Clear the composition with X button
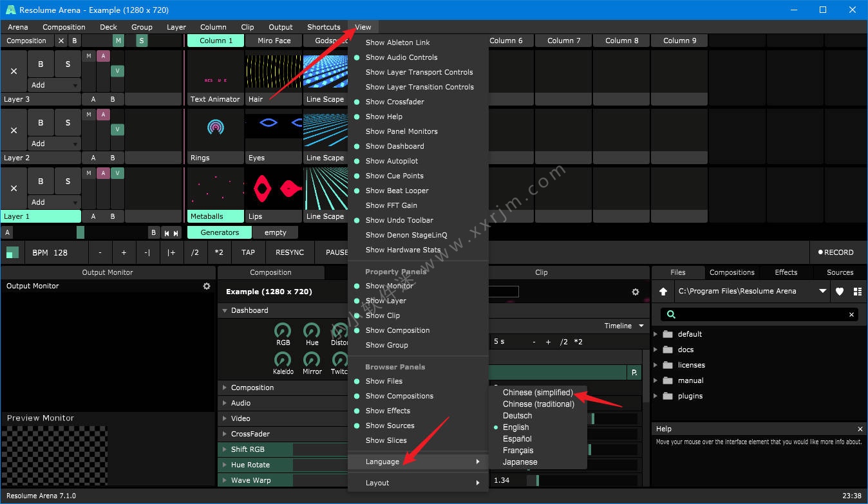The width and height of the screenshot is (868, 504). pyautogui.click(x=61, y=41)
